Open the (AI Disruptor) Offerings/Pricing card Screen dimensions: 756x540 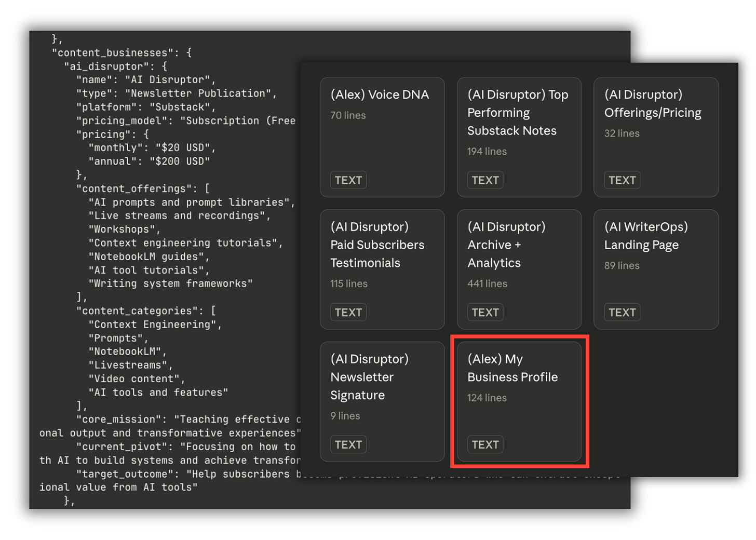click(656, 137)
